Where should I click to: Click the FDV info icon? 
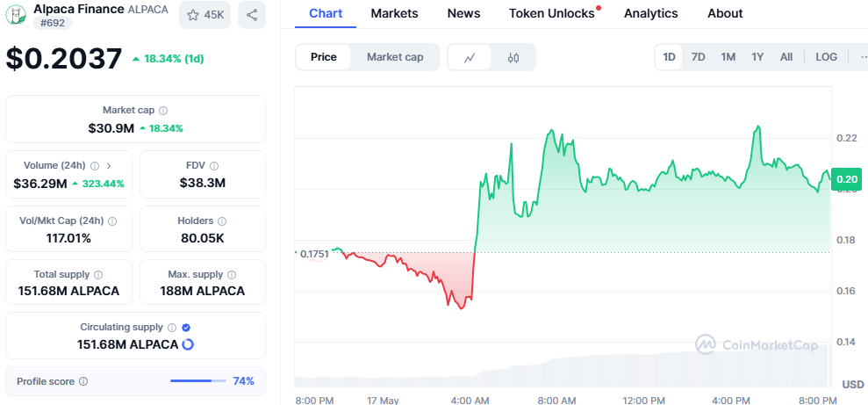click(x=214, y=165)
